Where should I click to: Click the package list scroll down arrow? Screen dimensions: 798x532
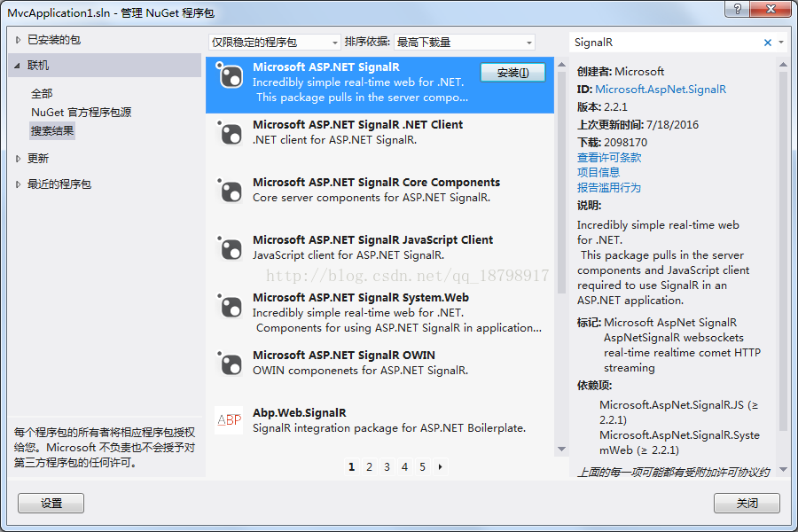[x=562, y=449]
